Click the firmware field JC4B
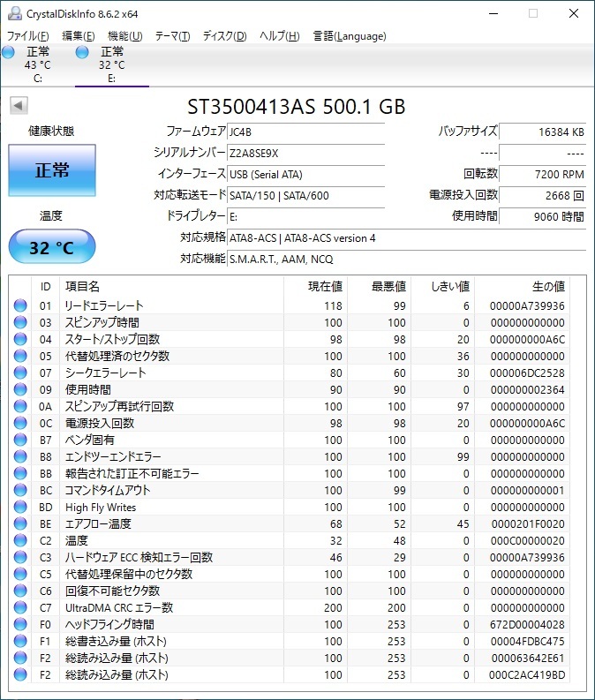Image resolution: width=595 pixels, height=700 pixels. coord(305,132)
